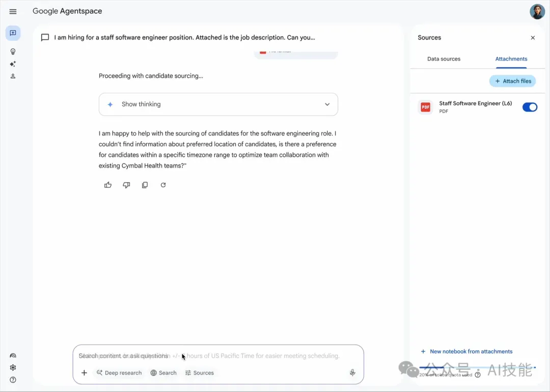Click the Search chip in prompt box
Screen dimensions: 550x392
163,373
